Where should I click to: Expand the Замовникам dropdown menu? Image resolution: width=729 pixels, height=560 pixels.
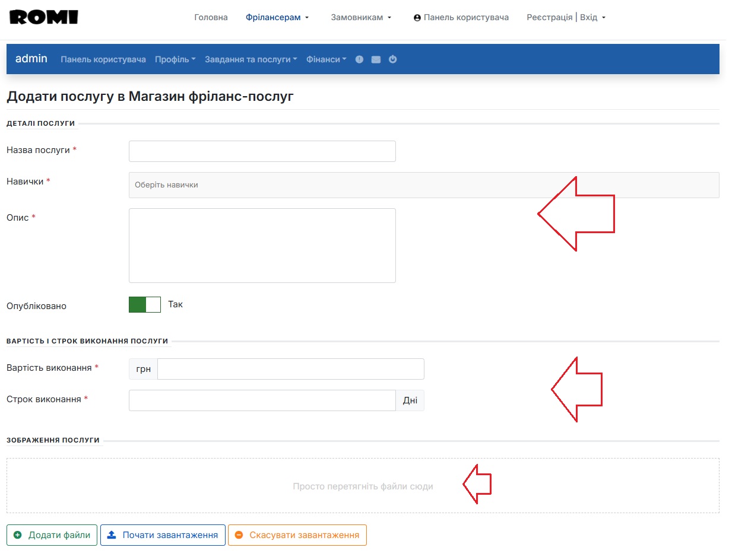pos(361,18)
